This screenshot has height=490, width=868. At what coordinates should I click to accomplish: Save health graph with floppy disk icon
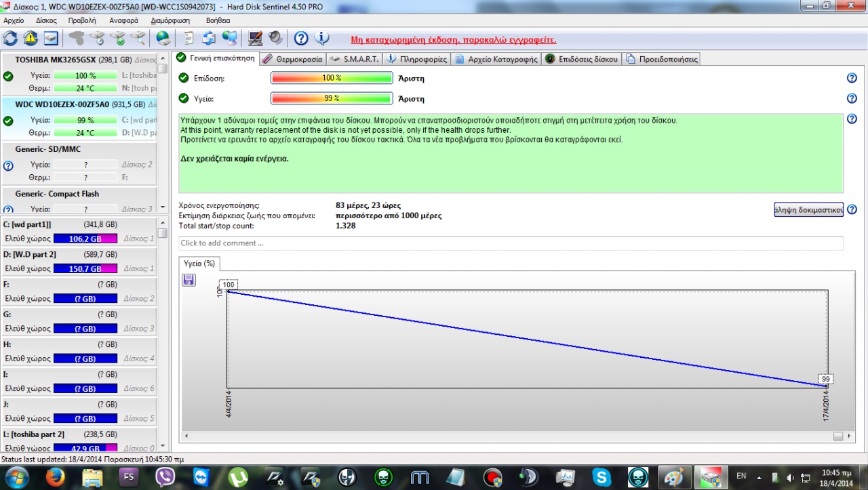pos(189,280)
